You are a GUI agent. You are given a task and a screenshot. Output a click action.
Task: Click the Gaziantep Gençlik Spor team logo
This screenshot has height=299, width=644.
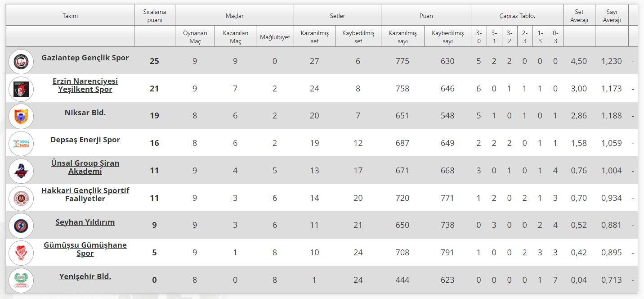point(21,61)
